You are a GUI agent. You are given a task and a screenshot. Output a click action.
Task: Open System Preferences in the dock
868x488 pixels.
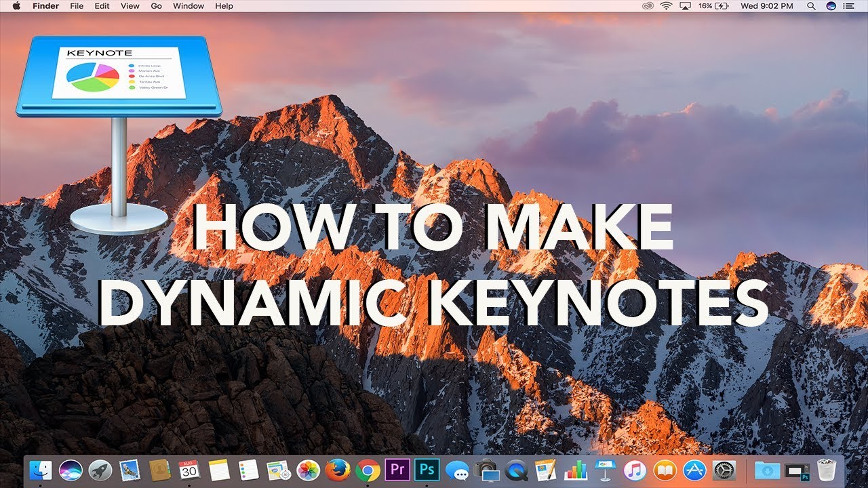724,470
